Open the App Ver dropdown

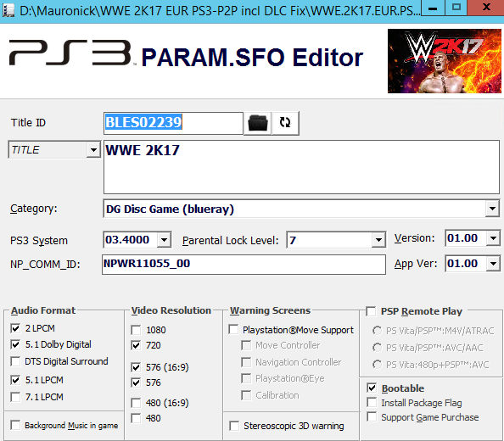tap(493, 264)
